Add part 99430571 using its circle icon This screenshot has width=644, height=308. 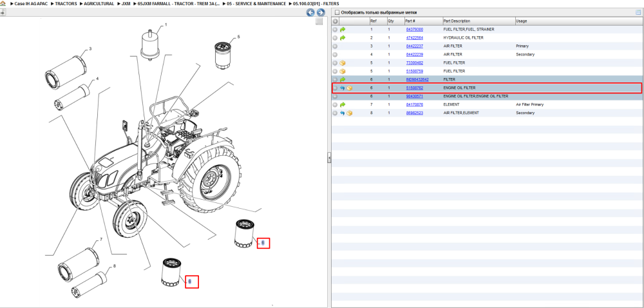point(335,96)
